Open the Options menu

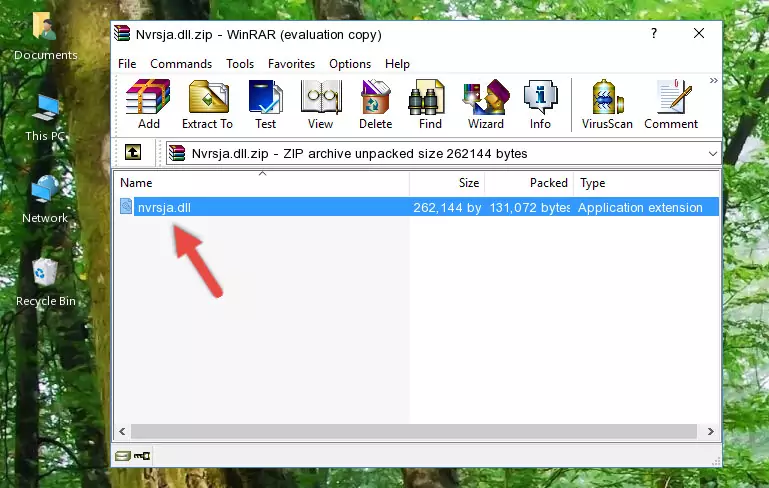pyautogui.click(x=350, y=64)
